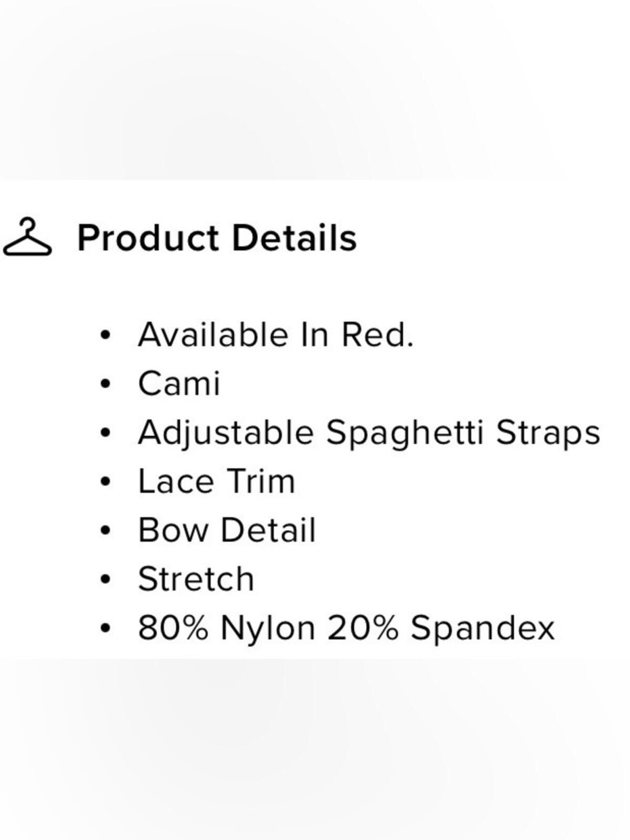Click the clothes hanger icon
This screenshot has width=630, height=840.
[27, 237]
